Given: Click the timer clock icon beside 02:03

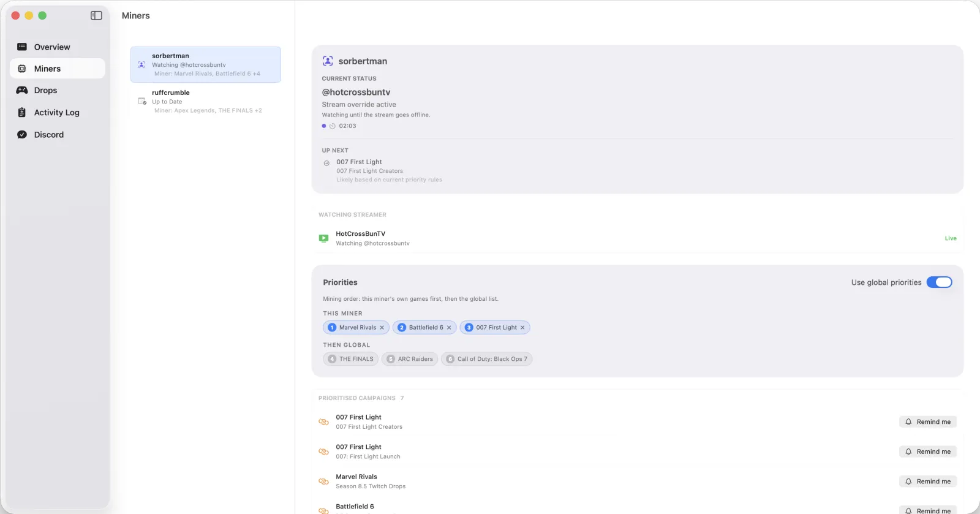Looking at the screenshot, I should pyautogui.click(x=333, y=126).
